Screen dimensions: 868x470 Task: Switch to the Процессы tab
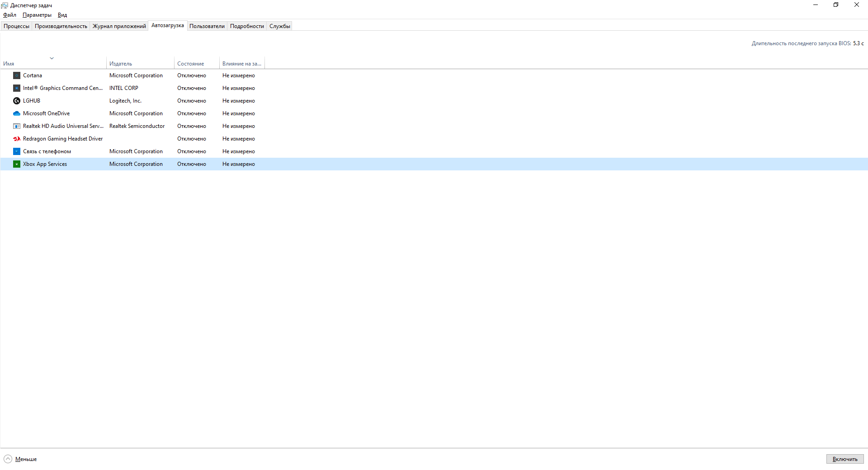click(16, 26)
